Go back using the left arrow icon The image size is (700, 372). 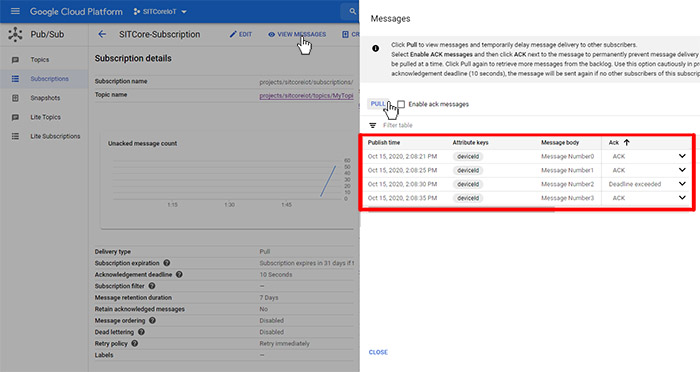point(102,34)
